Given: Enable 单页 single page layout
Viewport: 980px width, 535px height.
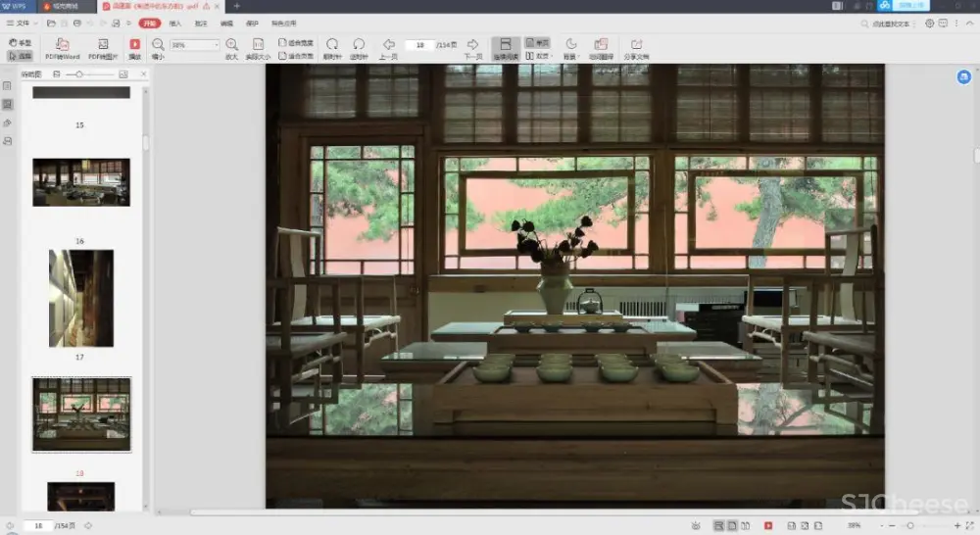Looking at the screenshot, I should click(x=537, y=43).
